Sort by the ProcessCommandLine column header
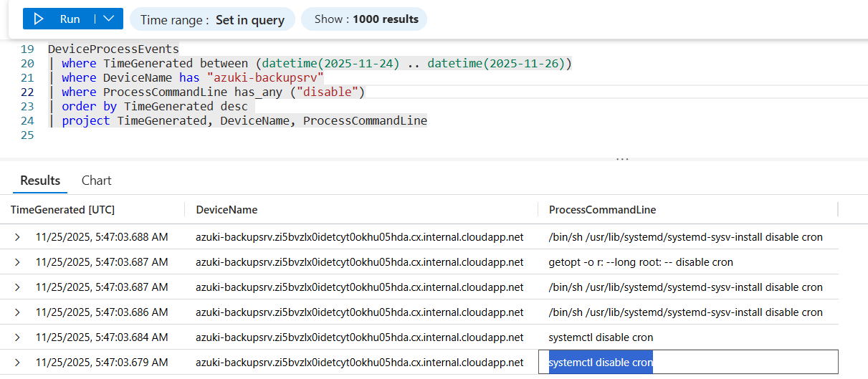 [x=602, y=209]
